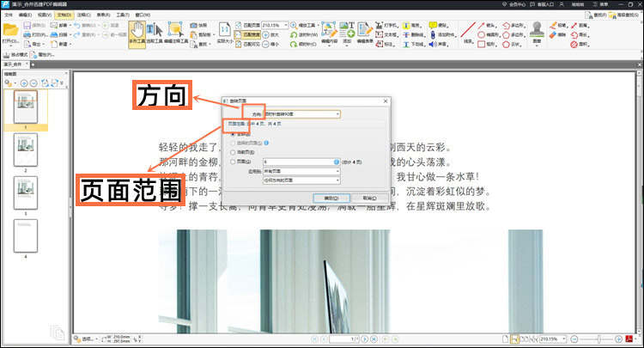The image size is (644, 348).
Task: Select page 4 thumbnail in sidebar
Action: (x=26, y=235)
